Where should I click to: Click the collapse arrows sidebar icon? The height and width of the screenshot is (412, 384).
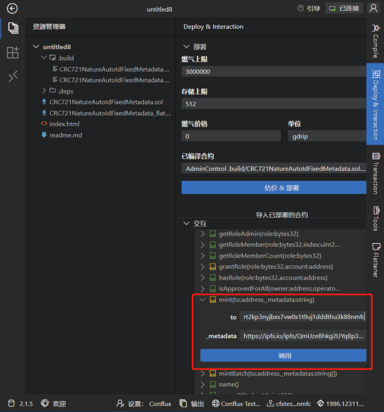13,76
